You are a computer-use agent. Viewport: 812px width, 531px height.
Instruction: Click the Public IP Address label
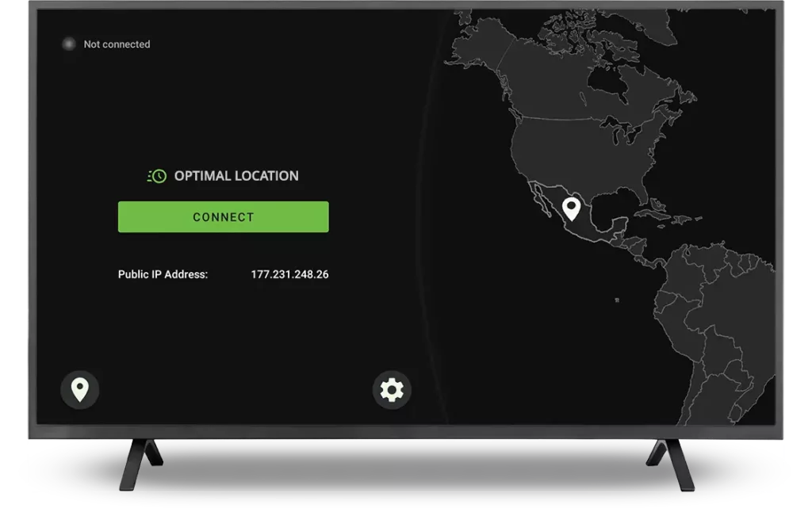pos(163,275)
